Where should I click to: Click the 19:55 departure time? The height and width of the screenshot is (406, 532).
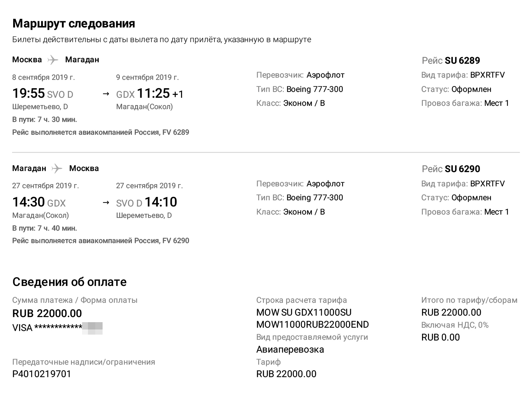29,93
